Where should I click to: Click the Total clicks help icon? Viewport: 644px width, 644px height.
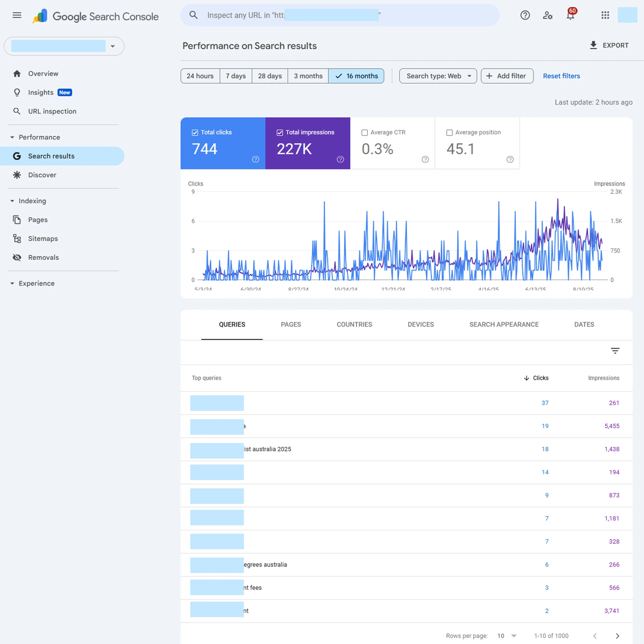[255, 159]
